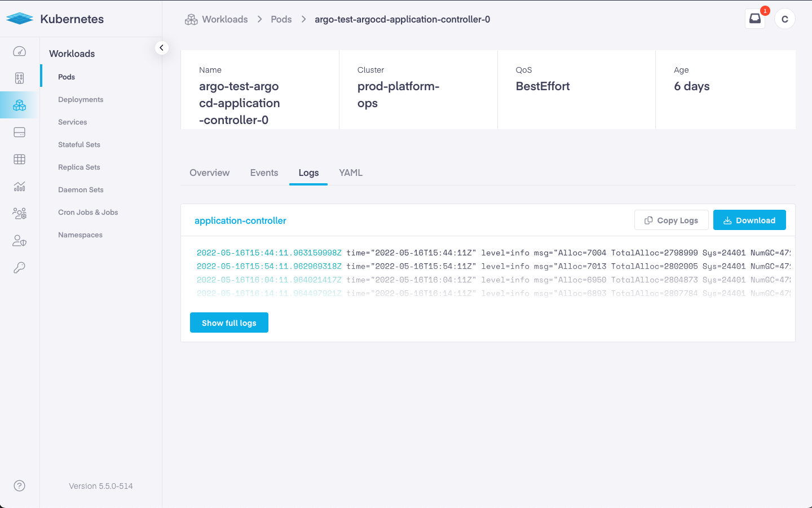Click the user avatar labeled C

tap(784, 19)
